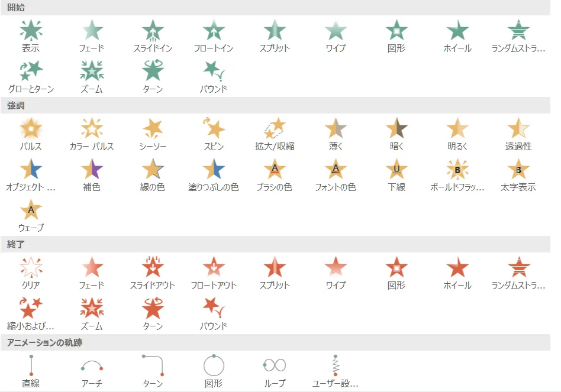Apply the スライドアウト (Fly Out) exit effect
The width and height of the screenshot is (561, 392).
coord(152,268)
